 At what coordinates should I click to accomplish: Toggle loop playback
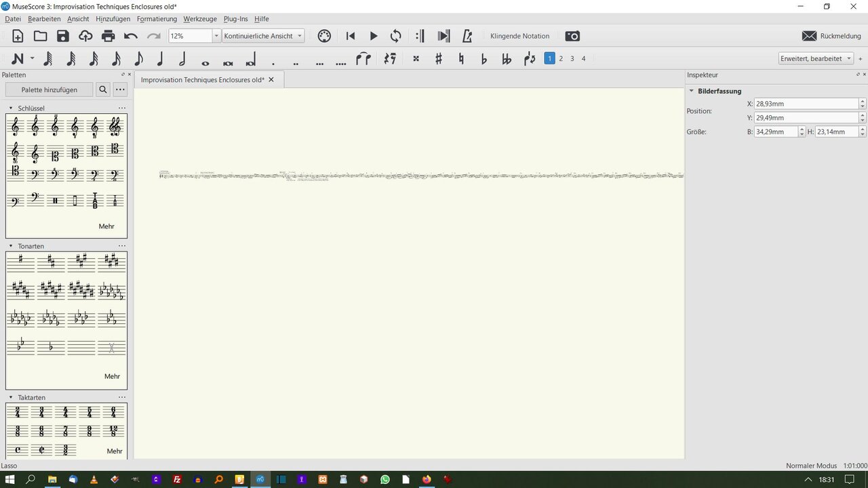click(396, 36)
